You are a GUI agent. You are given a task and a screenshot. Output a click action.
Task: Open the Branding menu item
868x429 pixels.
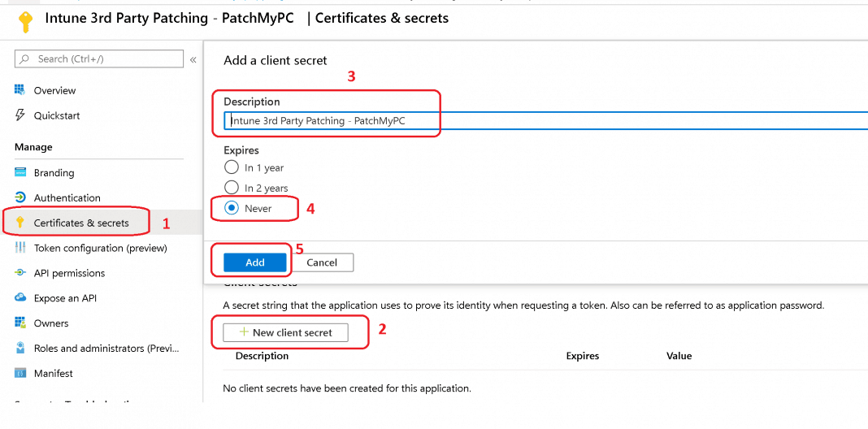[x=54, y=173]
